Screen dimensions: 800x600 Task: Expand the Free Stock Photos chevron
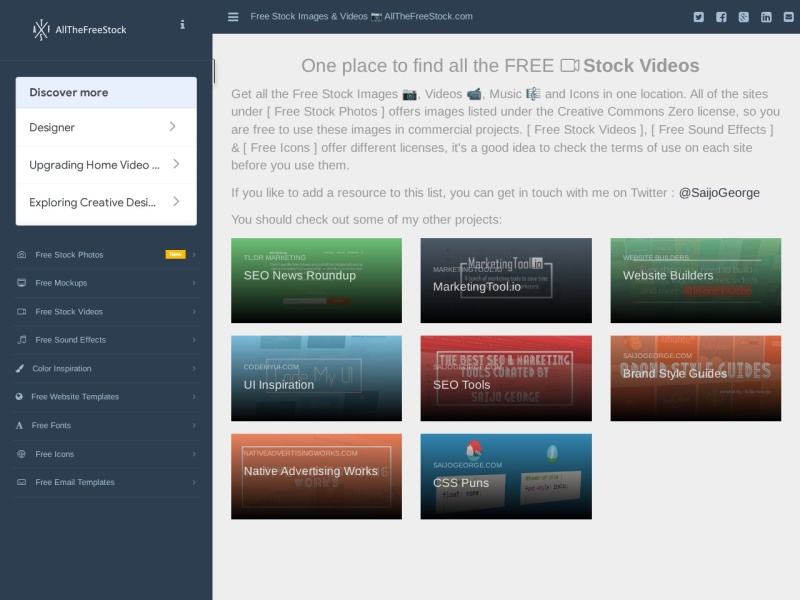194,255
